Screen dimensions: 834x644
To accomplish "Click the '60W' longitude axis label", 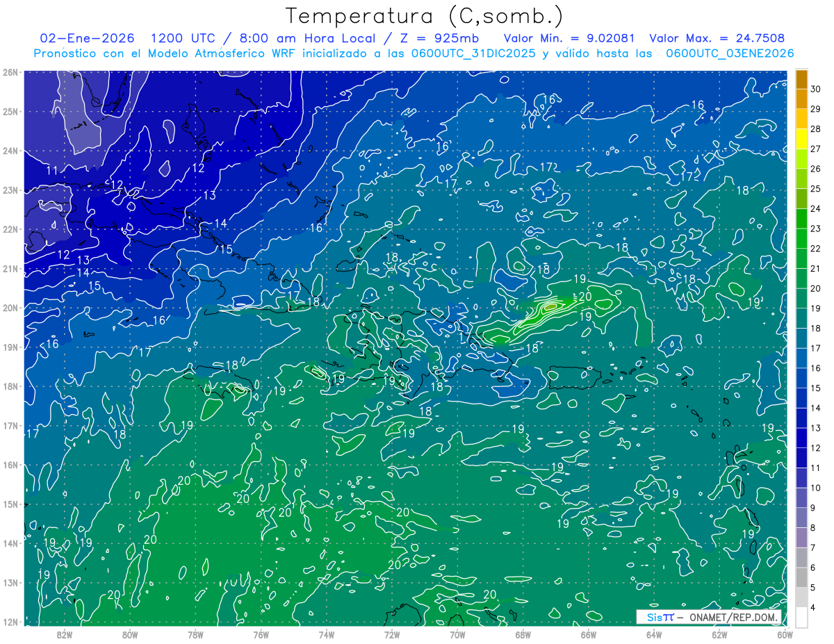I will 785,634.
